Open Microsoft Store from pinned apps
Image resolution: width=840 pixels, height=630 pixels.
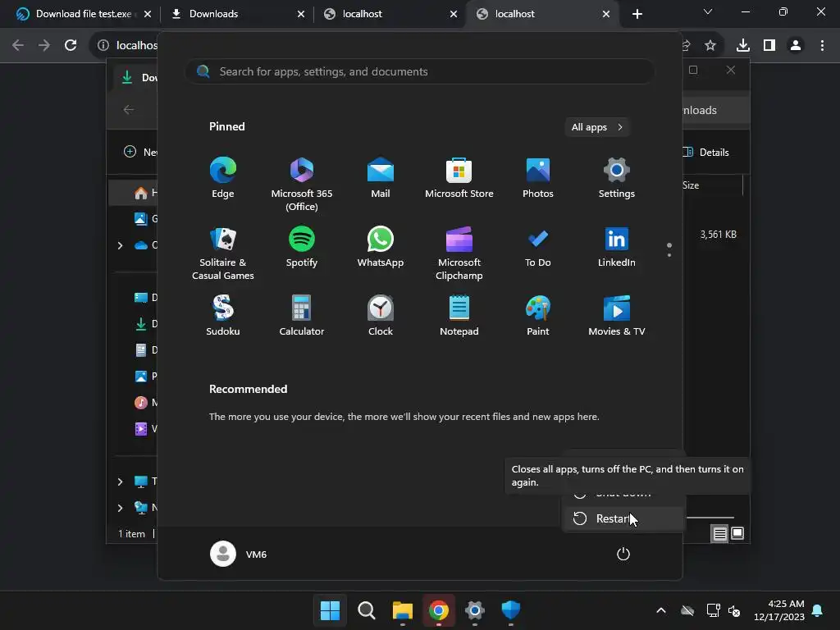click(x=459, y=178)
